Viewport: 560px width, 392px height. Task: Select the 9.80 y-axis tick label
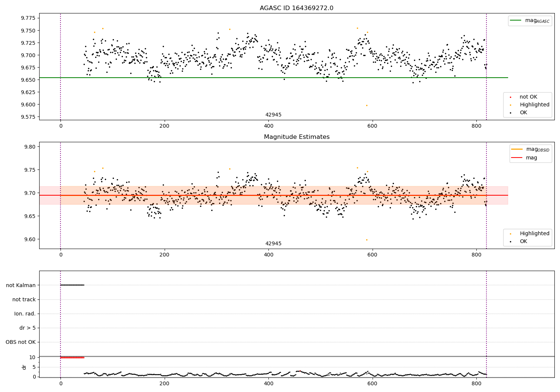[x=29, y=147]
